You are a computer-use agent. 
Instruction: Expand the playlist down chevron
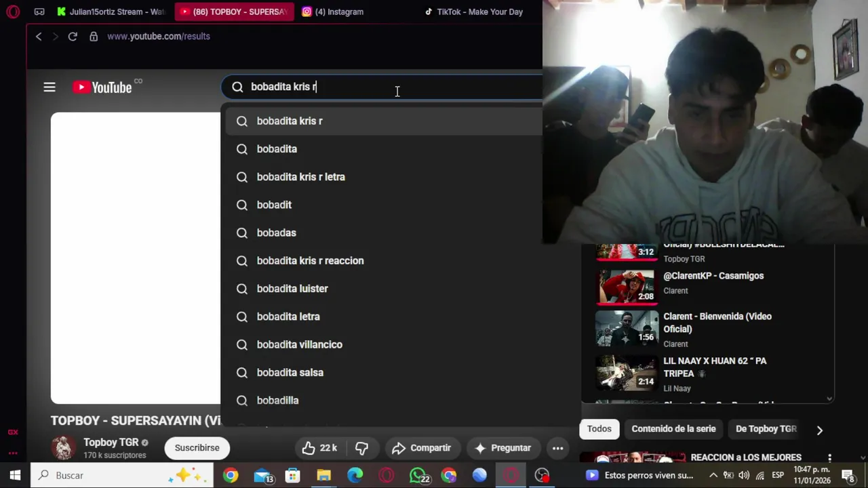coord(829,399)
